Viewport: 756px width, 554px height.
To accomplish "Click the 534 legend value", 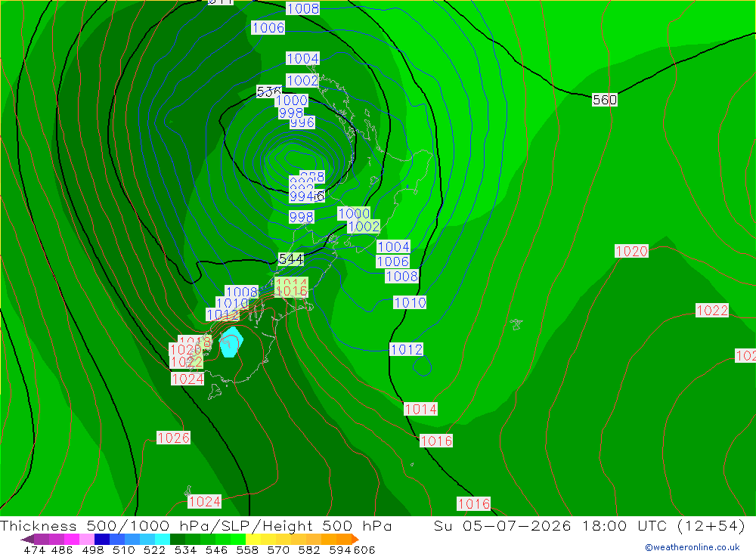I will coord(185,549).
